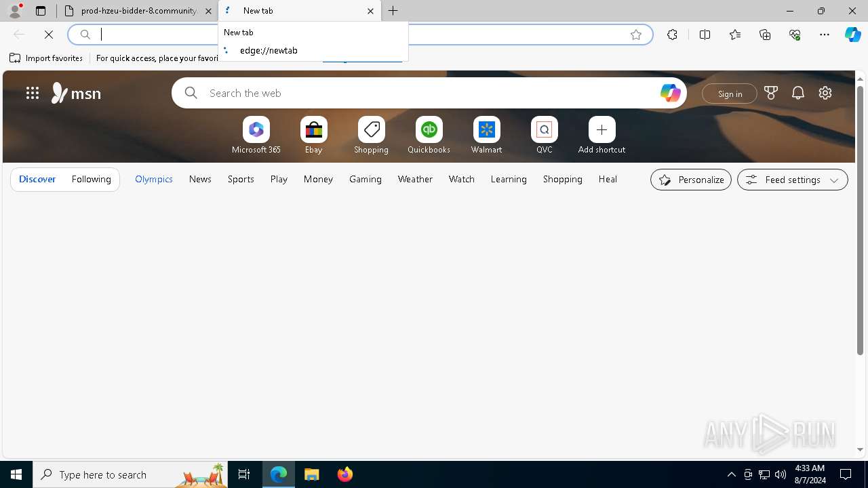Close the prod-hzeu-bidder tab
This screenshot has width=868, height=488.
(x=208, y=11)
